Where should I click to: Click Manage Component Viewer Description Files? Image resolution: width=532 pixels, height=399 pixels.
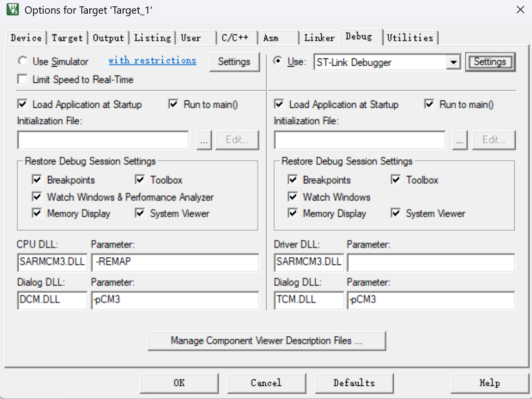(266, 341)
